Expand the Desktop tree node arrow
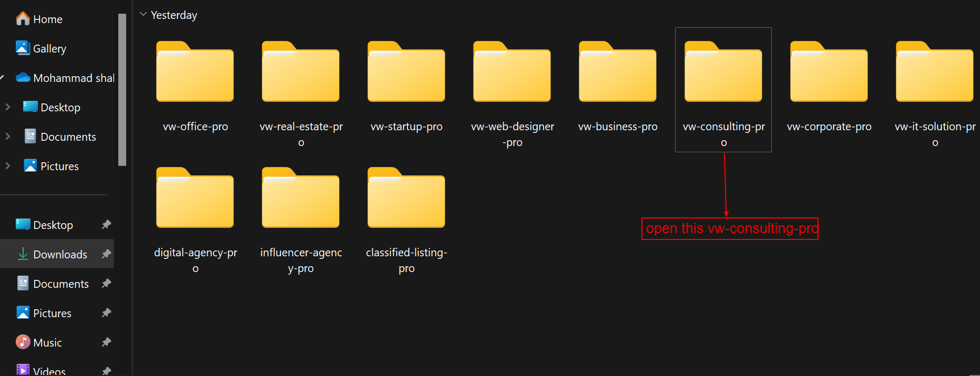Image resolution: width=980 pixels, height=376 pixels. (x=8, y=107)
